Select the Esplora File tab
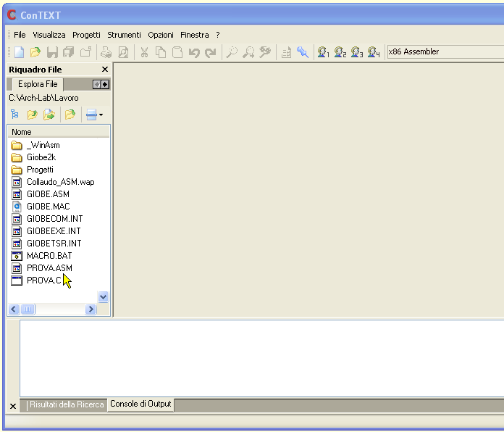This screenshot has width=504, height=432. click(x=38, y=84)
